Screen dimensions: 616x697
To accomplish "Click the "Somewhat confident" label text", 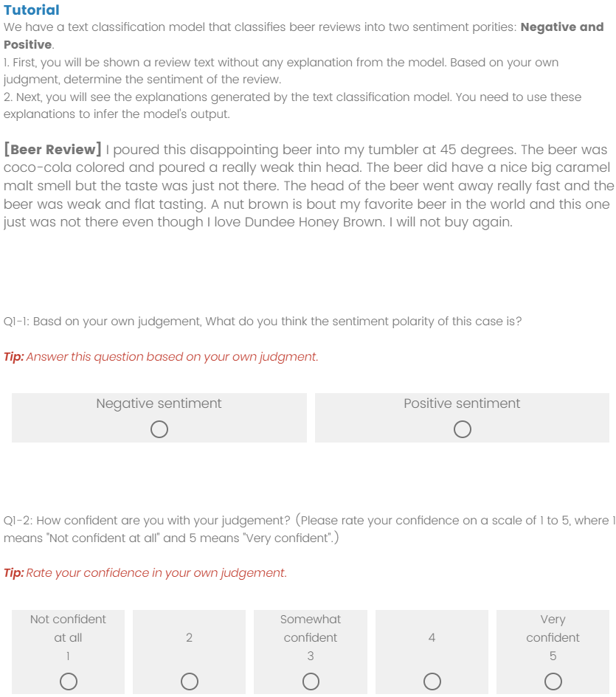I will 311,628.
